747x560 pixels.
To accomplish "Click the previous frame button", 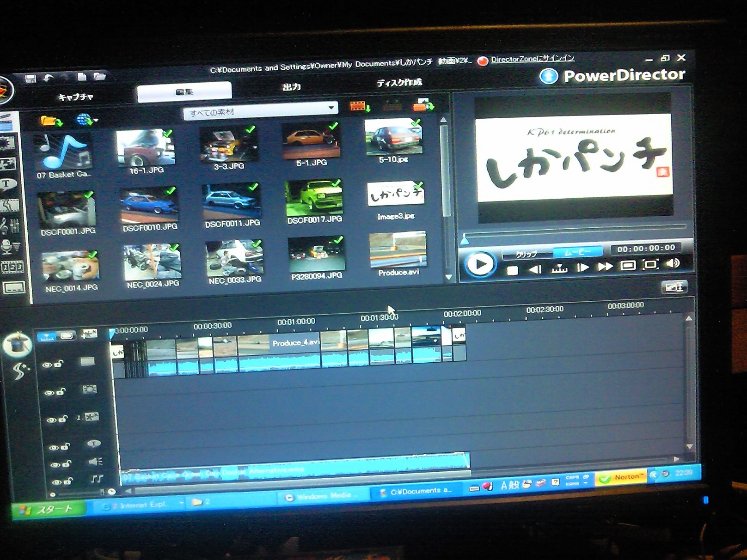I will point(535,269).
